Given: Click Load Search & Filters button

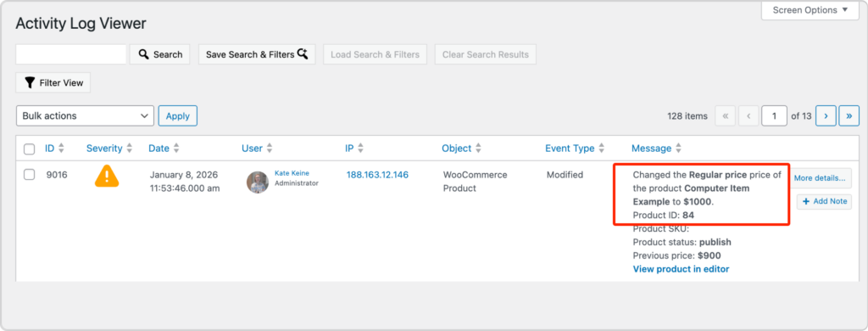Looking at the screenshot, I should tap(376, 54).
